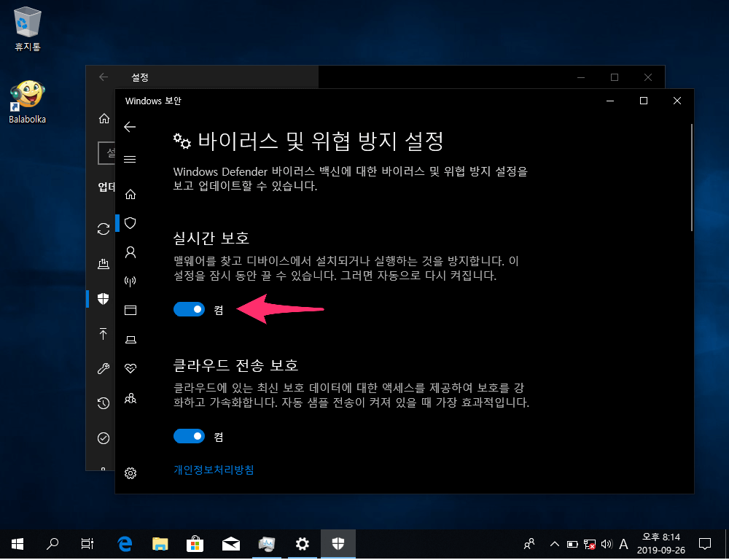The height and width of the screenshot is (560, 729).
Task: Open app and browser control icon
Action: point(130,310)
